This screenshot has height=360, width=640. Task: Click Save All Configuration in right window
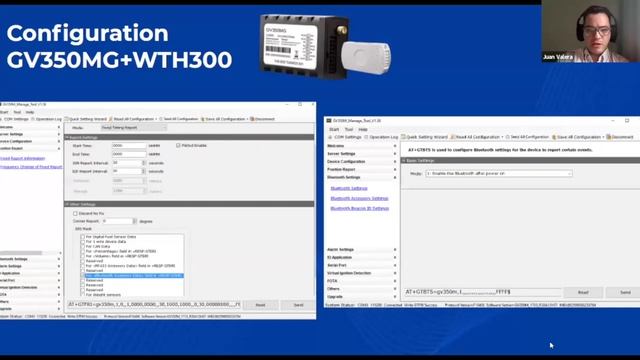pos(578,137)
